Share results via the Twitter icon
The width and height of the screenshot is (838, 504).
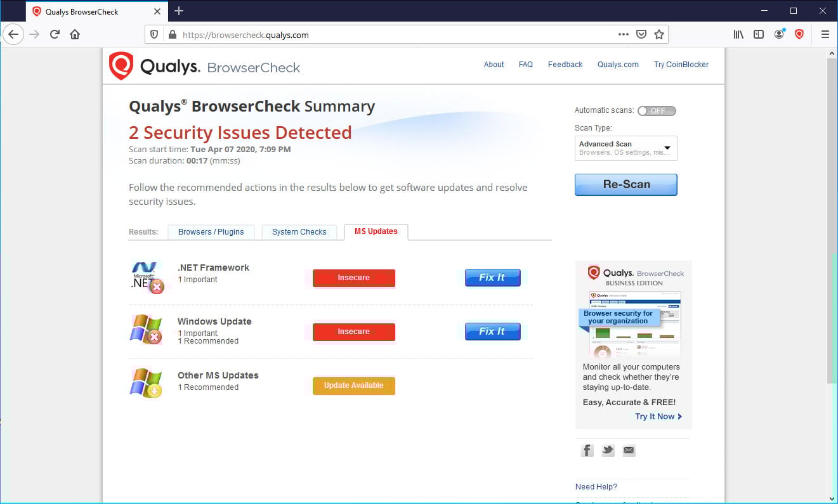pos(608,450)
